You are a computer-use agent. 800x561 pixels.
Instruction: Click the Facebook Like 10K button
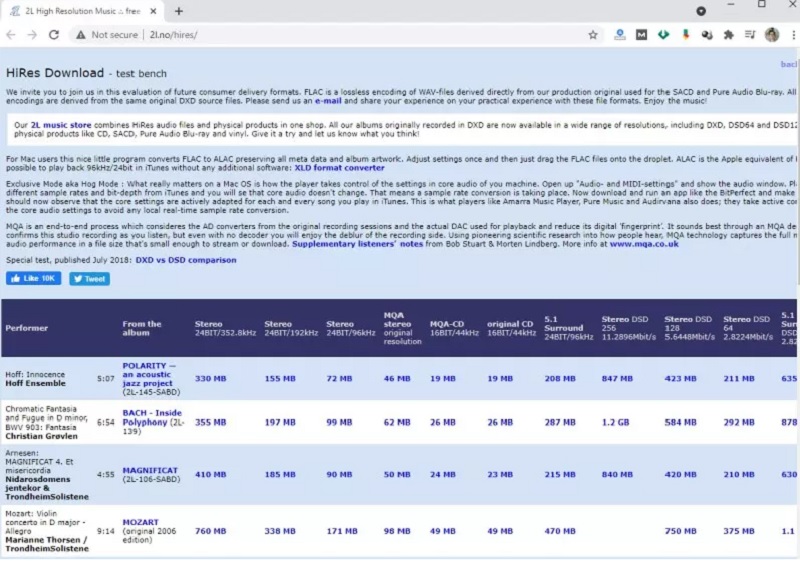(34, 278)
